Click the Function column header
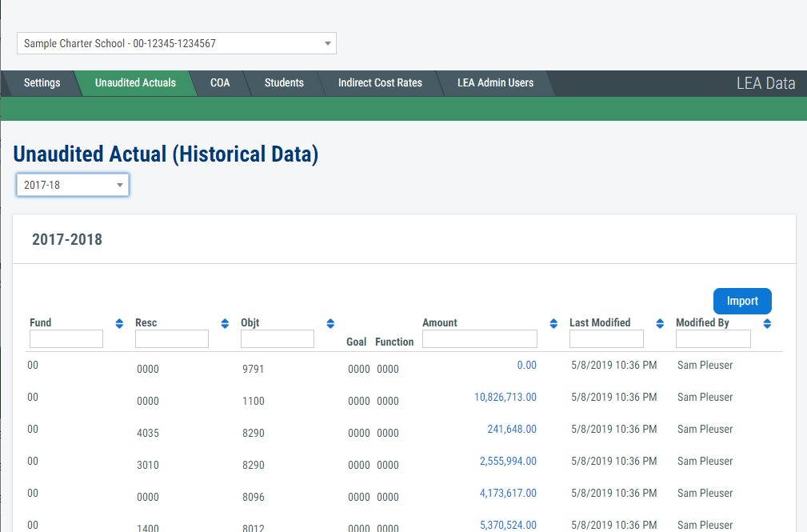This screenshot has width=807, height=532. click(394, 342)
